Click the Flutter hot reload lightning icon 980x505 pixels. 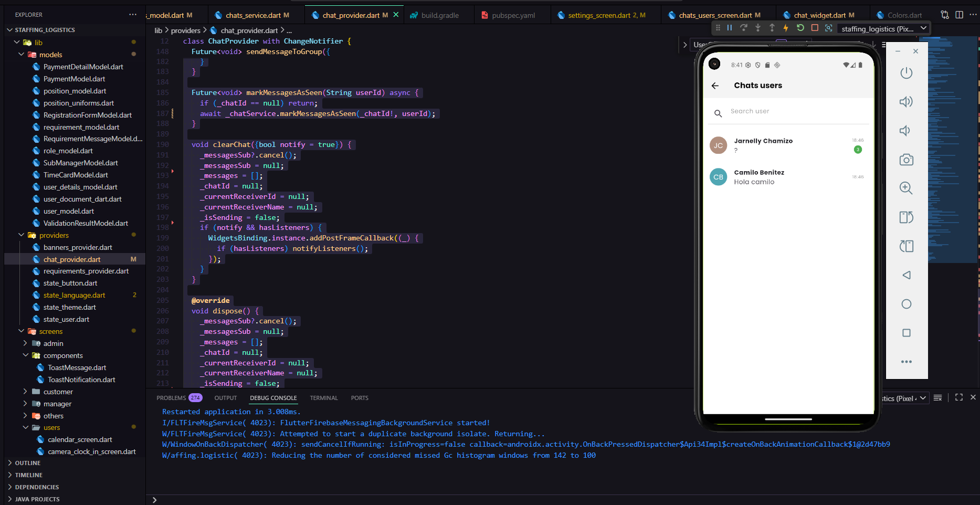click(x=786, y=28)
